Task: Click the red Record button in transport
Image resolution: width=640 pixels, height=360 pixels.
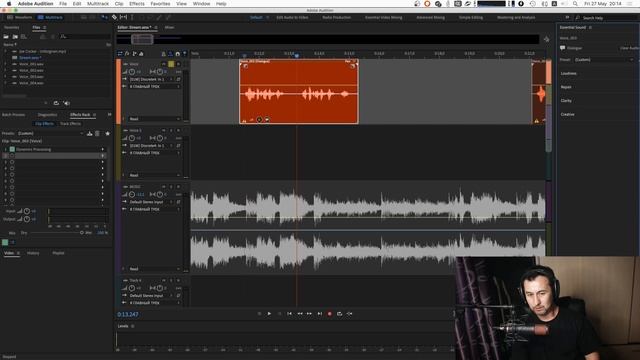Action: tap(329, 314)
